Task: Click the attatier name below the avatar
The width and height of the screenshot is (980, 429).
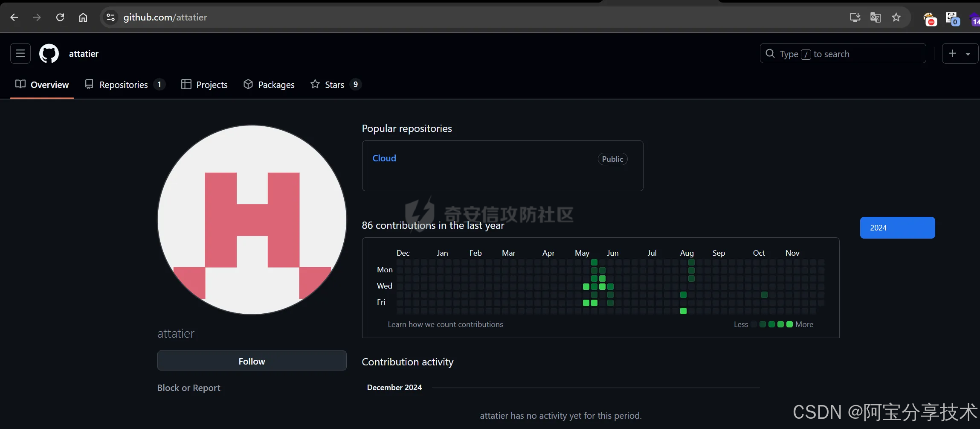Action: tap(176, 333)
